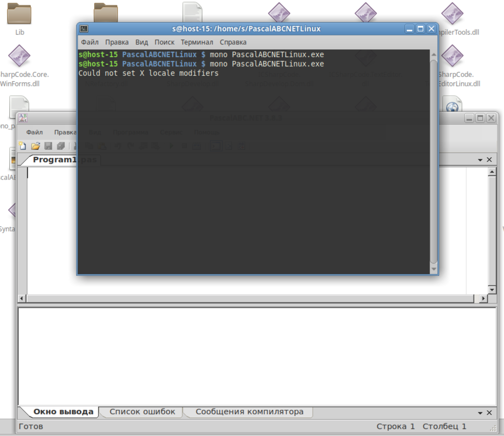Click the PascalABC.NET app icon in its title bar
This screenshot has height=436, width=504.
23,118
